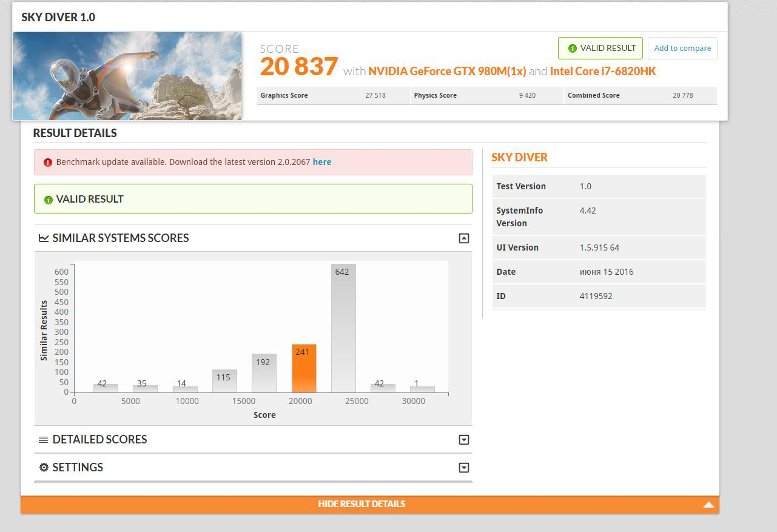Click the SIMILAR SYSTEMS SCORES heading text
This screenshot has height=532, width=777.
(x=121, y=238)
